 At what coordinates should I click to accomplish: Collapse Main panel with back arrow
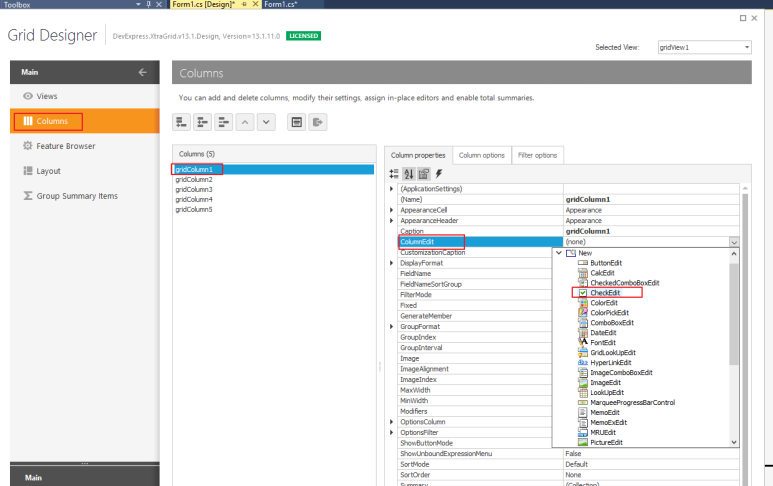(142, 72)
